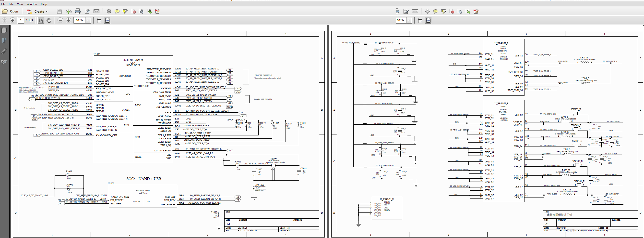
Task: Click the Open button
Action: click(x=10, y=11)
